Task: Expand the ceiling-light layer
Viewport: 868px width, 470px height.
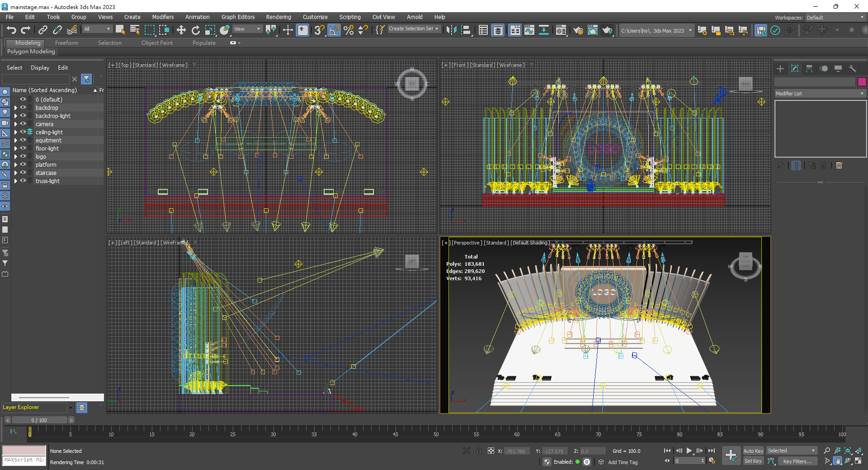Action: click(16, 132)
